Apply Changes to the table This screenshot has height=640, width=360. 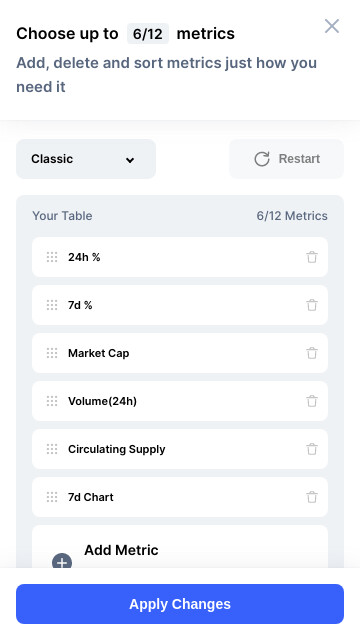coord(180,604)
